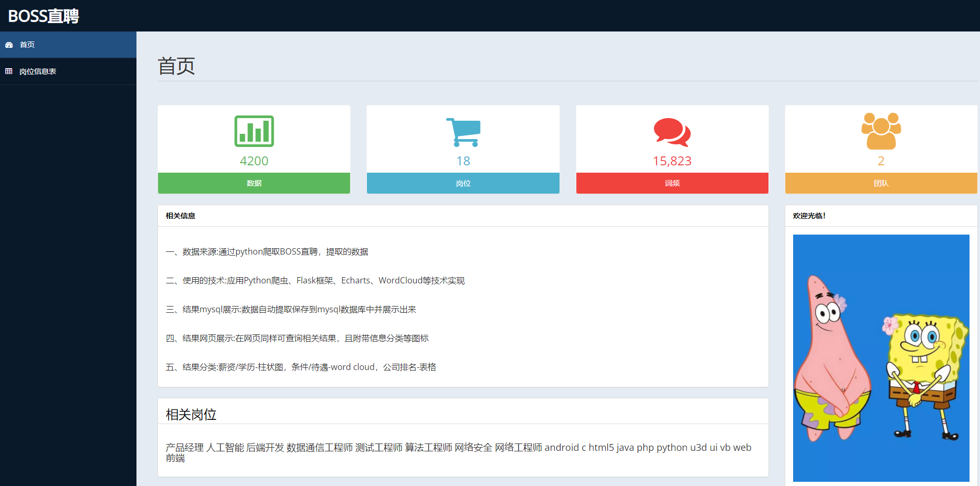Open the 岗位信息表 sidebar item
The image size is (980, 486).
coord(68,71)
